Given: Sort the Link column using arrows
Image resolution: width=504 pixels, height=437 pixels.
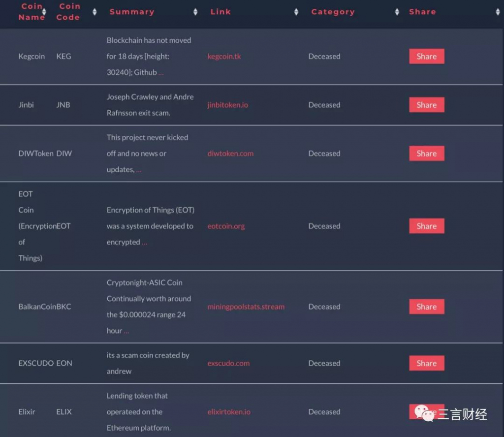Looking at the screenshot, I should coord(296,12).
